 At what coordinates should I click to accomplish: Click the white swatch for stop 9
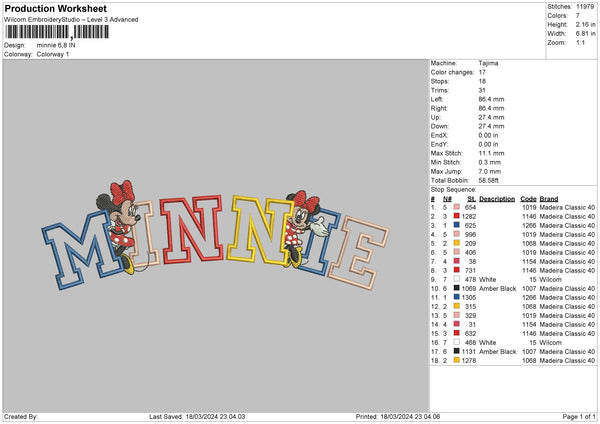pyautogui.click(x=455, y=278)
